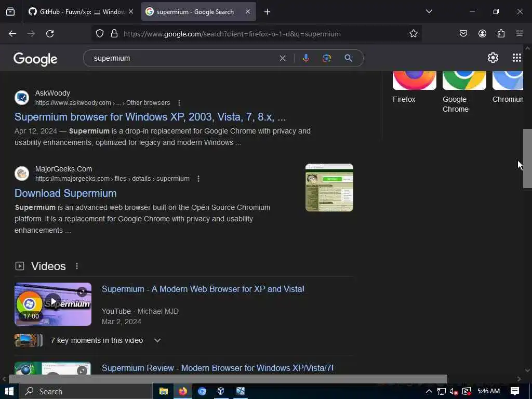The width and height of the screenshot is (532, 399).
Task: Click the taskbar Search box
Action: point(86,392)
